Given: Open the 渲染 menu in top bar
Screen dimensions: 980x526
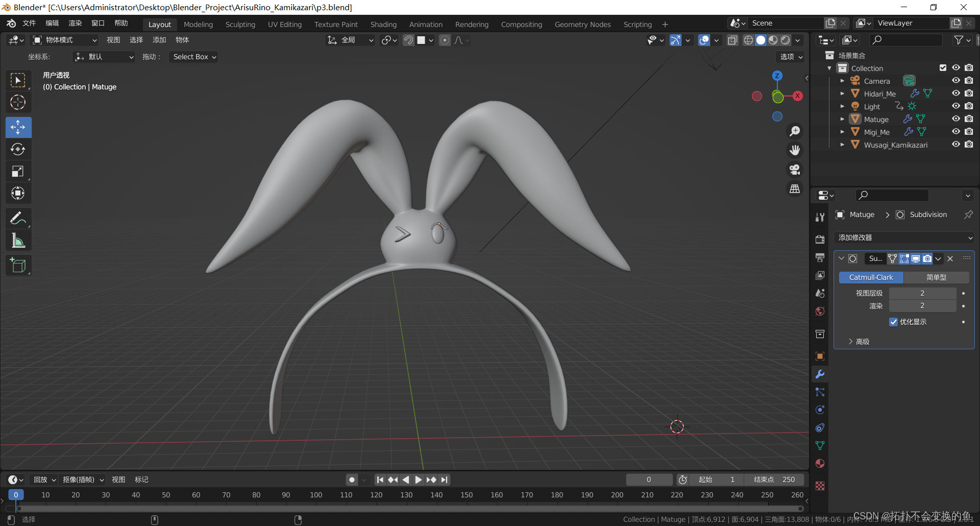Looking at the screenshot, I should coord(75,23).
